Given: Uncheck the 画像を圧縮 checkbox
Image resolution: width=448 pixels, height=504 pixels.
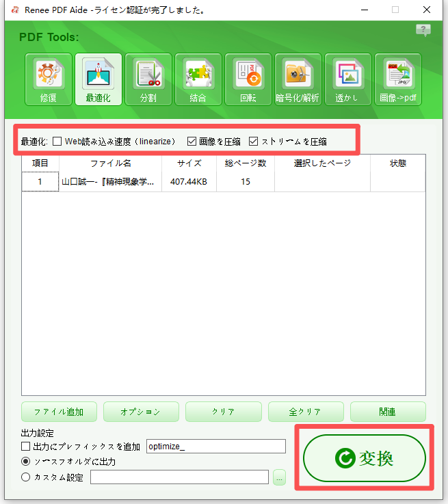Looking at the screenshot, I should tap(192, 141).
